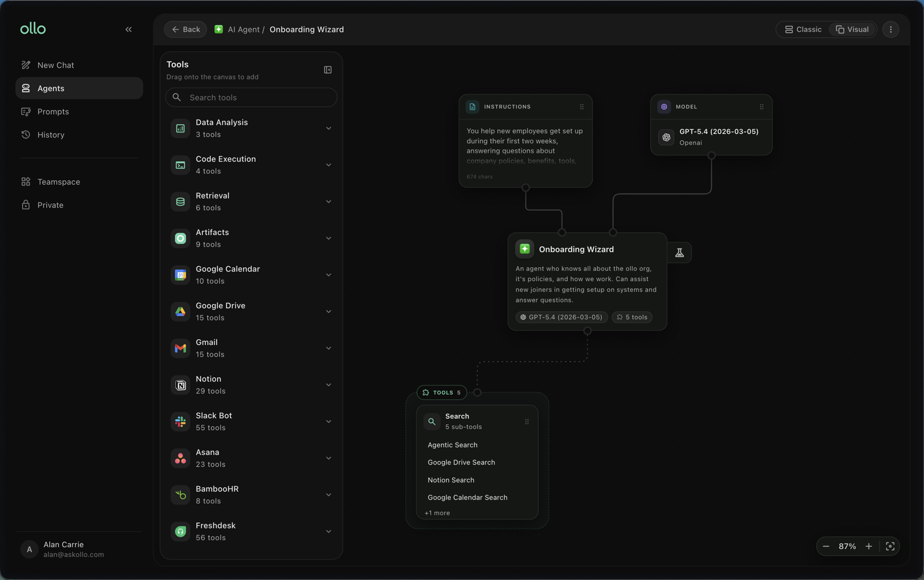
Task: Expand the Code Execution chevron
Action: 328,165
